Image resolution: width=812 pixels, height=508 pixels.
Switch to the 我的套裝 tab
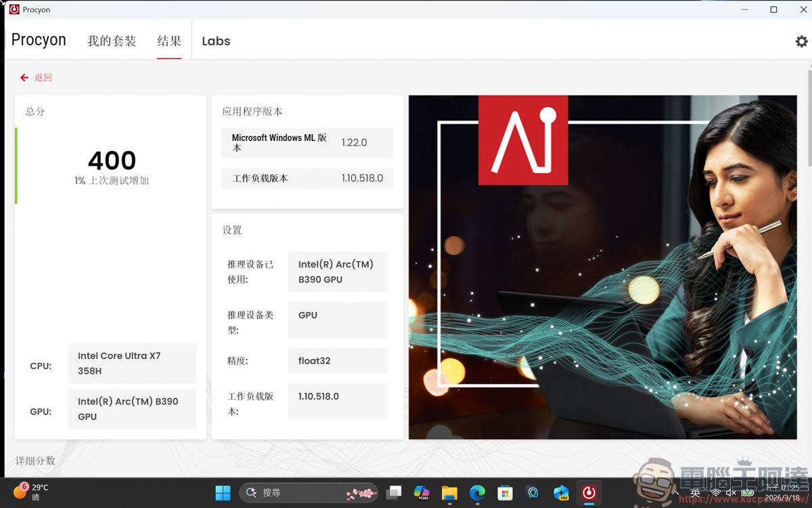click(x=112, y=41)
